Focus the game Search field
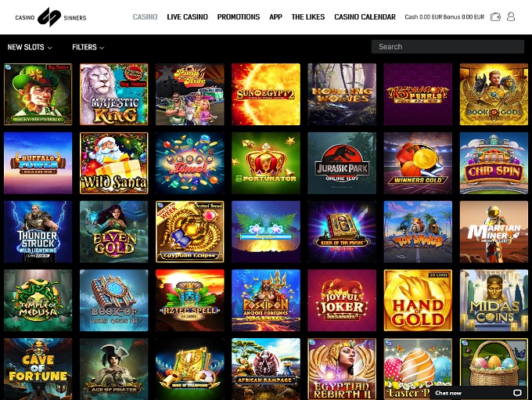The width and height of the screenshot is (532, 400). coord(448,46)
